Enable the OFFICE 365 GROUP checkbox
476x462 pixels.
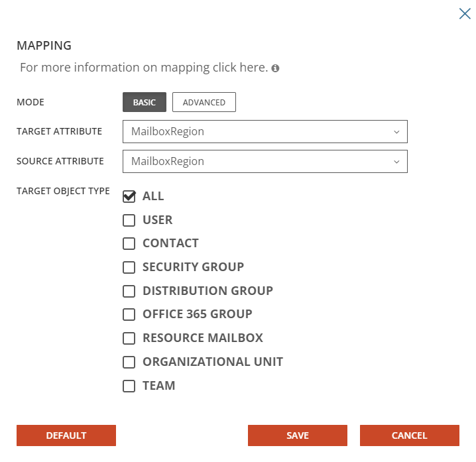pos(129,314)
